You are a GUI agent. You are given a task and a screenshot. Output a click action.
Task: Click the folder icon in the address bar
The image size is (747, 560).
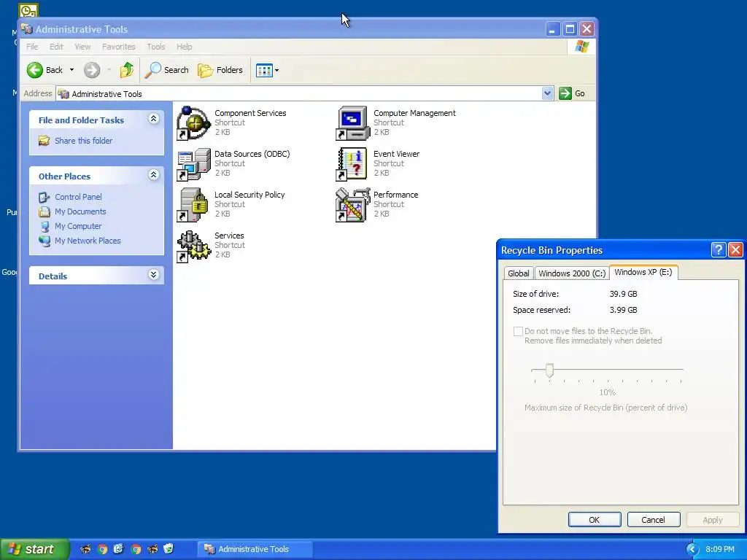63,94
